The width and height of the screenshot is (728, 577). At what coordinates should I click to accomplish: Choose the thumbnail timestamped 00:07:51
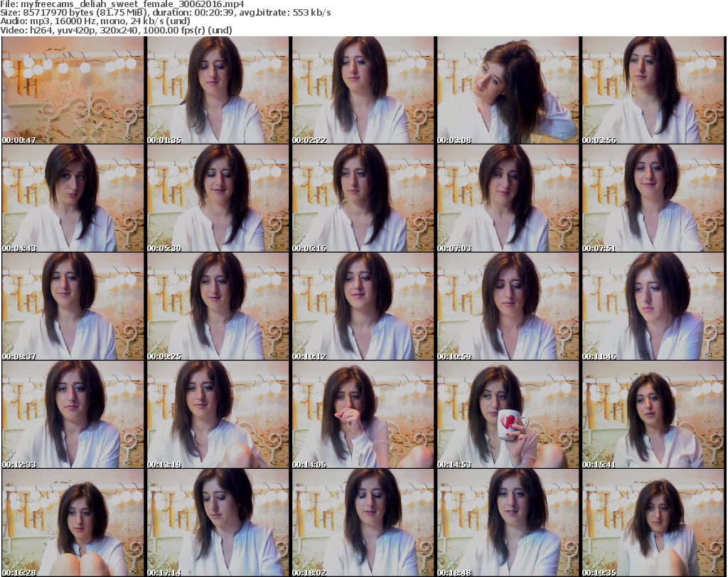pos(653,198)
